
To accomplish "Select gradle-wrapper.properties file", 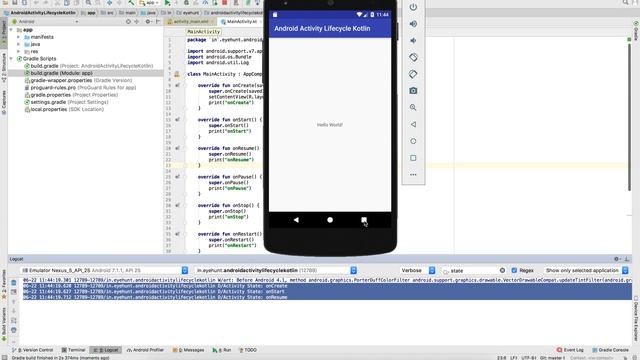I will (78, 80).
